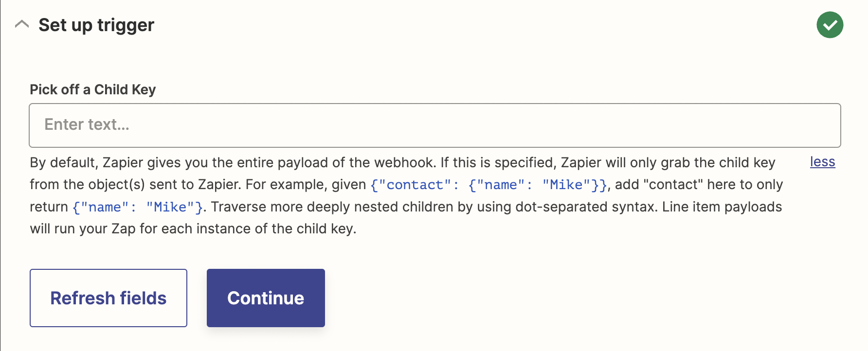Click the "Enter text..." placeholder

(87, 125)
